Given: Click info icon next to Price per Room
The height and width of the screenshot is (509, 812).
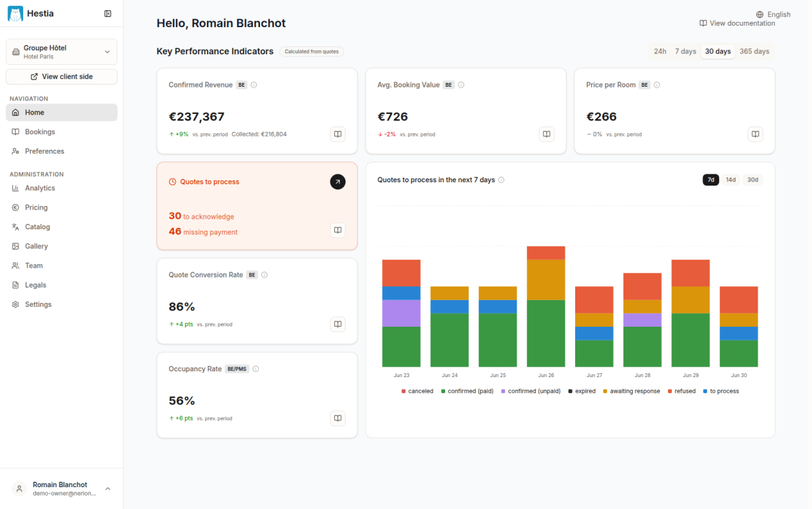Looking at the screenshot, I should (x=657, y=85).
